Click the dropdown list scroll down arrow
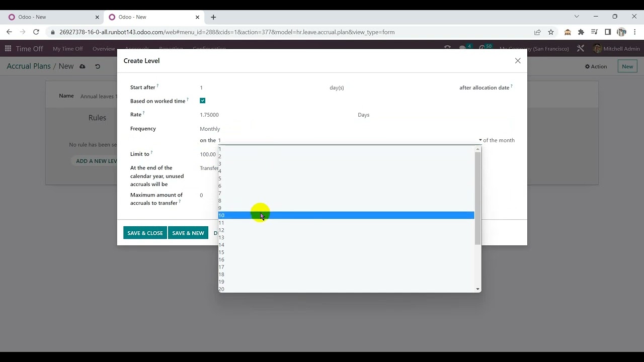The width and height of the screenshot is (644, 362). [478, 289]
